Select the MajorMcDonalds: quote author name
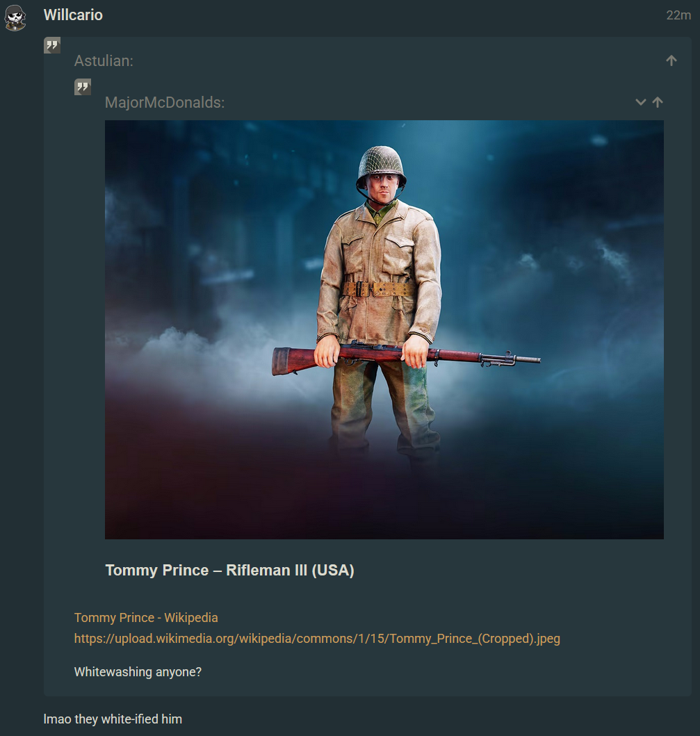This screenshot has height=736, width=700. pos(165,102)
